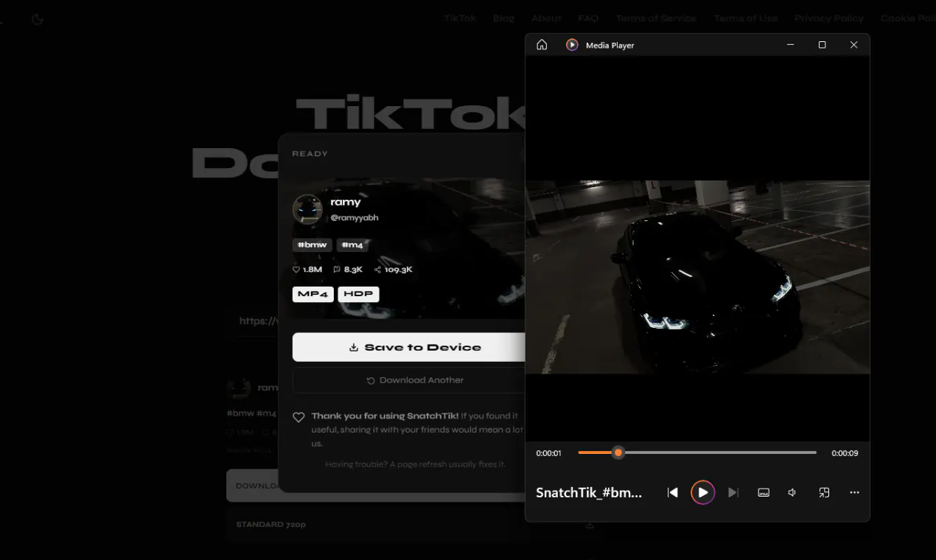Open the Terms of Service nav link

pos(656,18)
